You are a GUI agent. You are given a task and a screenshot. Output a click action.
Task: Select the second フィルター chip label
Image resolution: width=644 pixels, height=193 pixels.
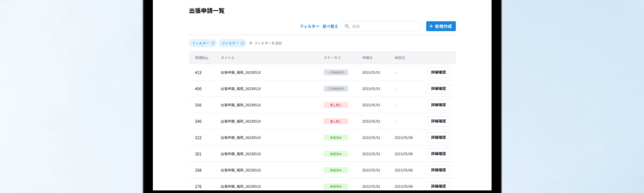pyautogui.click(x=230, y=43)
